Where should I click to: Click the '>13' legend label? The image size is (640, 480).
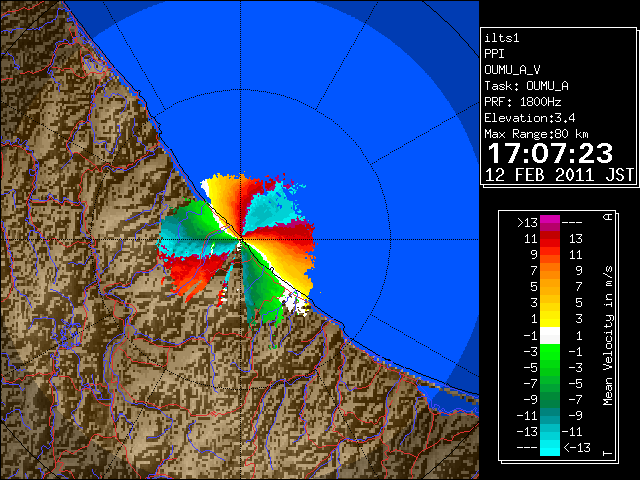click(527, 223)
